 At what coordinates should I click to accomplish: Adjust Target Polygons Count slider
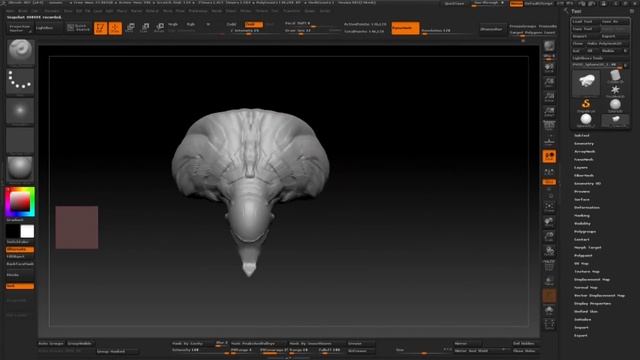coord(533,33)
